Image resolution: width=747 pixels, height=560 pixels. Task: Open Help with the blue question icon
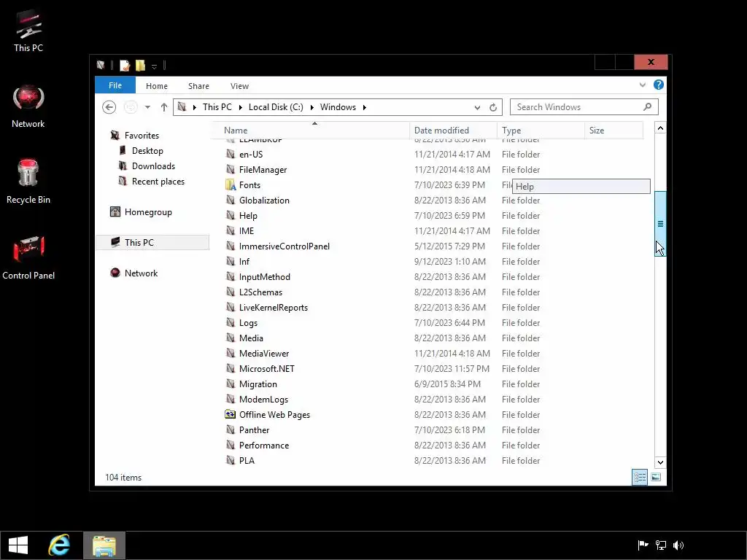pos(659,85)
